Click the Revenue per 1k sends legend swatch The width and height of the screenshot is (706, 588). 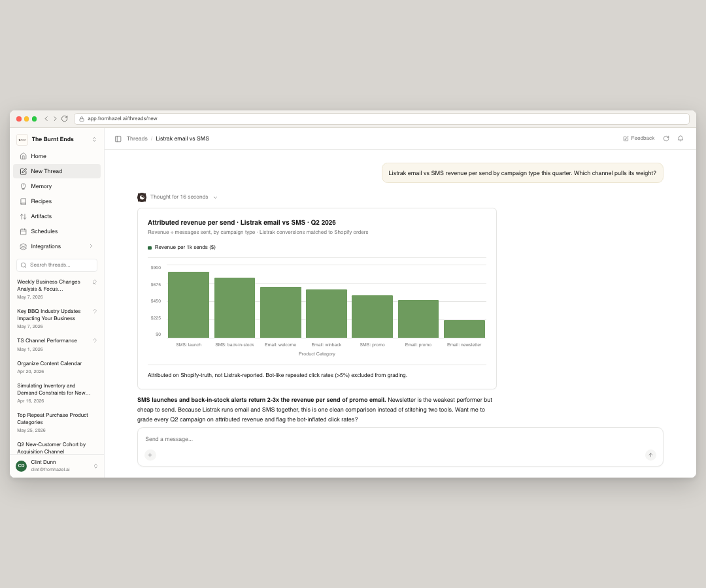[x=150, y=248]
